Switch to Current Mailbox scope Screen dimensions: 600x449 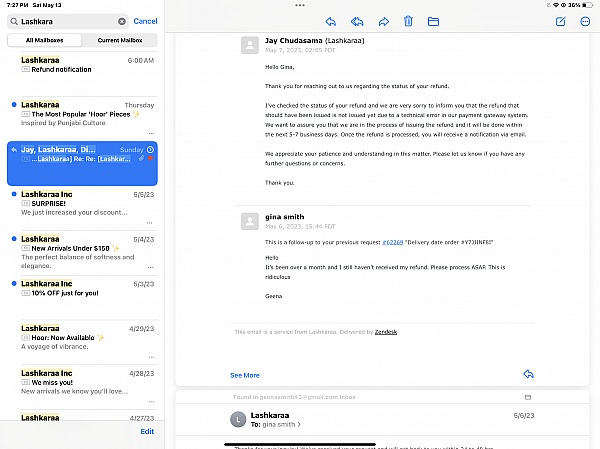coord(119,40)
